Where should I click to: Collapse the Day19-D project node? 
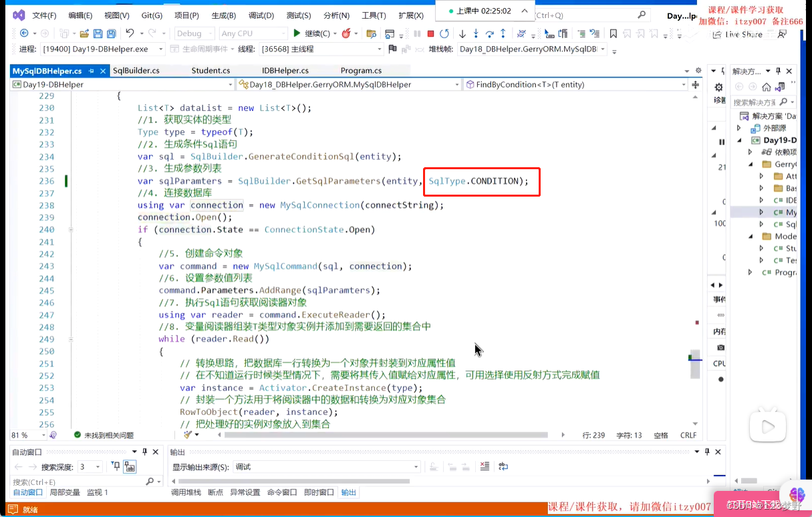click(x=739, y=140)
